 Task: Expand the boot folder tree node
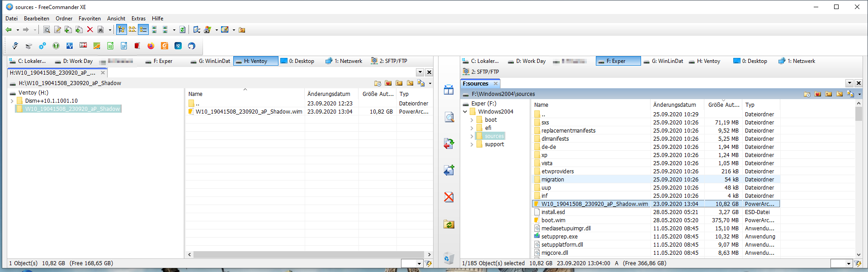tap(472, 120)
